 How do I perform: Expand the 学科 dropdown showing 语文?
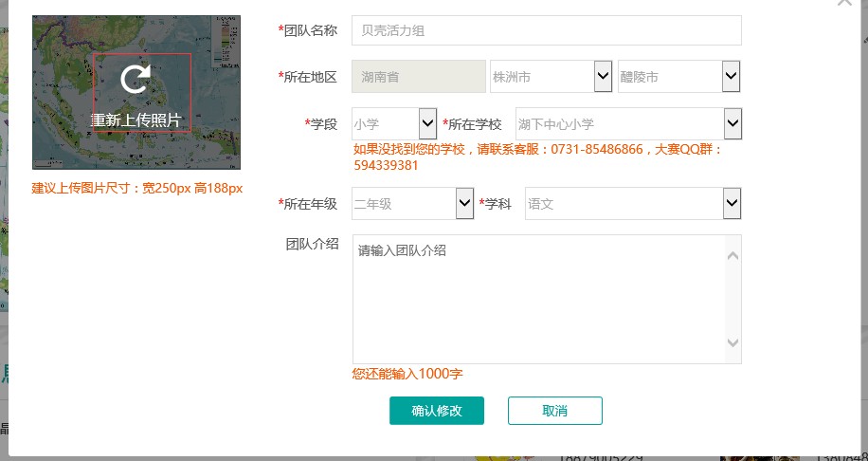[632, 203]
